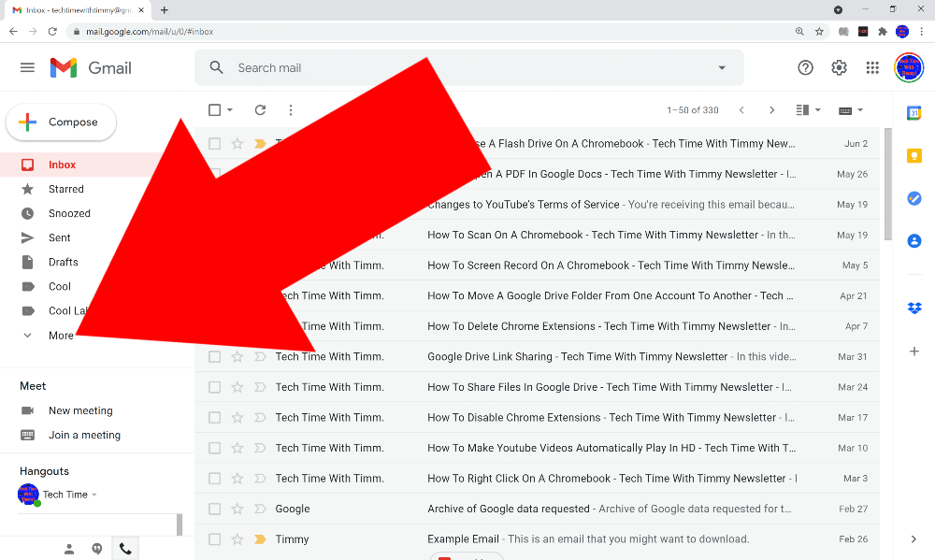Select the Jun 2 Flash Drive email checkbox

[215, 144]
